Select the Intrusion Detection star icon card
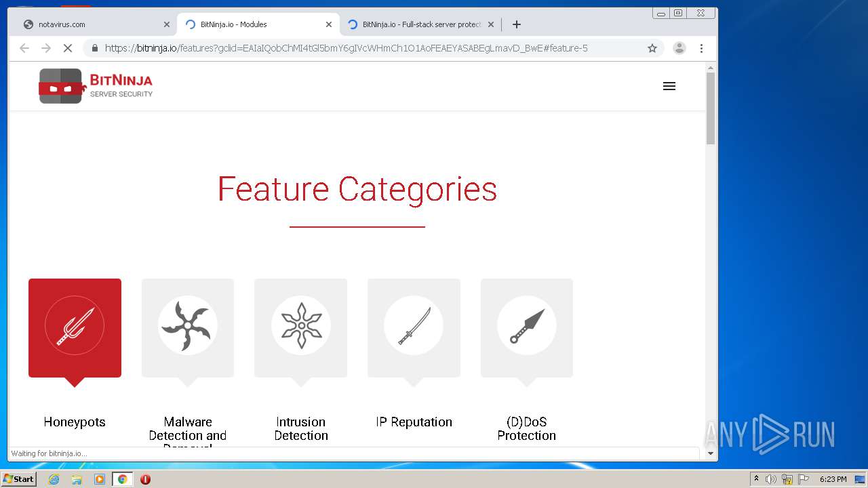 300,328
